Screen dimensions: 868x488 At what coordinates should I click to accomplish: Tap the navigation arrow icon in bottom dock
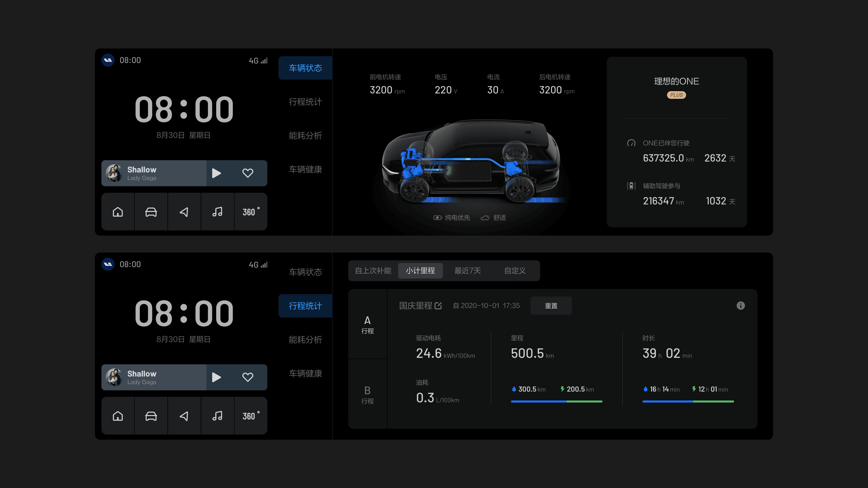tap(184, 416)
